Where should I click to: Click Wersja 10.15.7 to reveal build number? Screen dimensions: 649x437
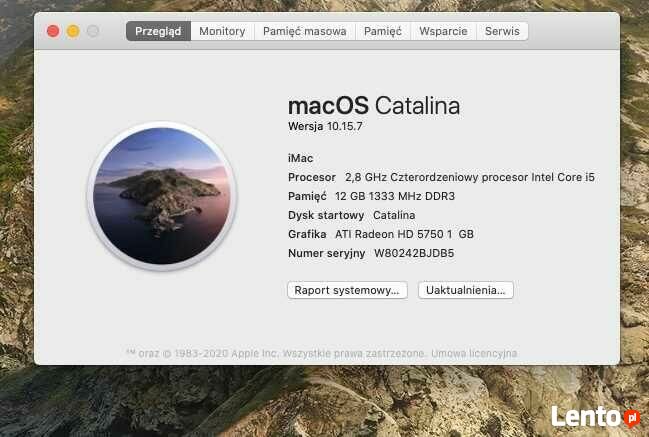[325, 126]
